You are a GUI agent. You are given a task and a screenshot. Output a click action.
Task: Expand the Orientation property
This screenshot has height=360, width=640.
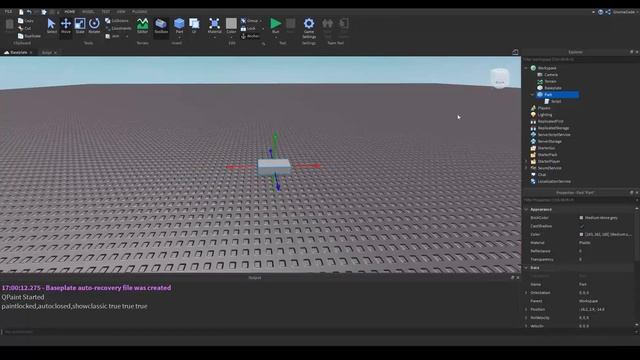pyautogui.click(x=526, y=293)
